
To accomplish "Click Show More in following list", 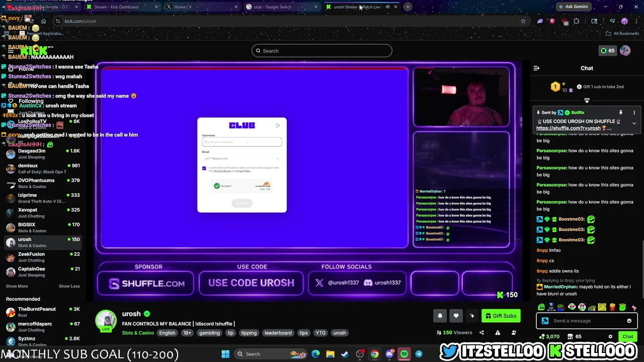I will [17, 286].
